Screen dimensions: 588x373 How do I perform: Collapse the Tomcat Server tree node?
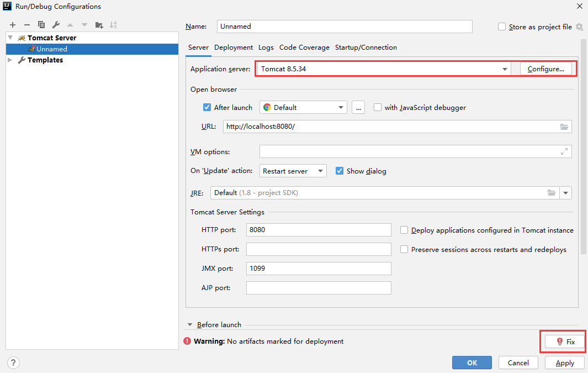[10, 38]
